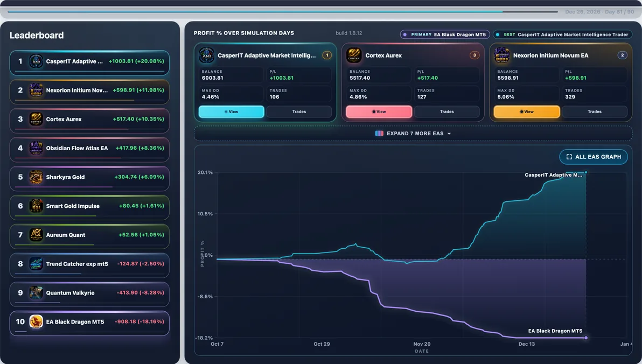The height and width of the screenshot is (364, 642).
Task: Click the Sharkyra Gold avatar icon
Action: click(x=36, y=177)
